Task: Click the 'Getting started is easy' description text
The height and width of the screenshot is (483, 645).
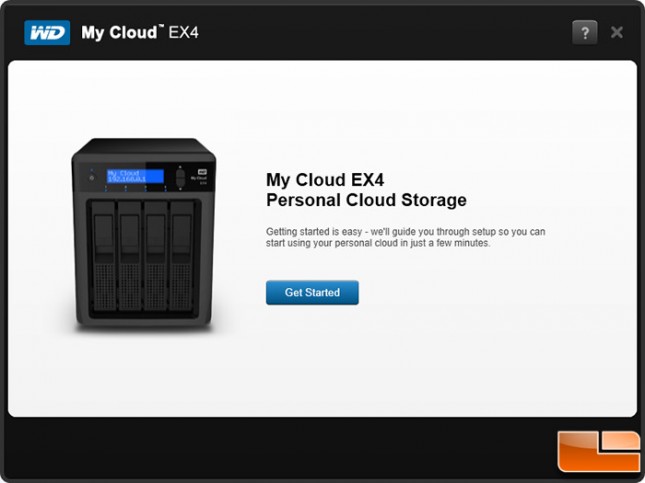Action: [406, 237]
